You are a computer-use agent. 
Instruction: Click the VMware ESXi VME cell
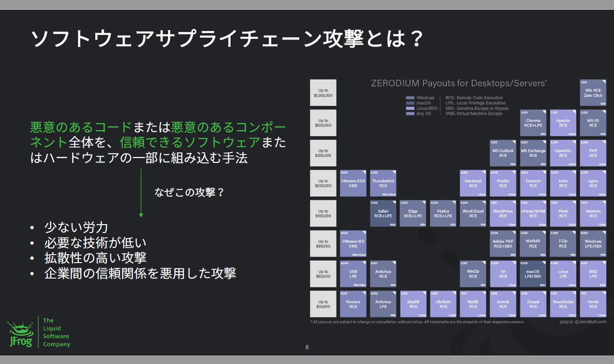(x=353, y=183)
